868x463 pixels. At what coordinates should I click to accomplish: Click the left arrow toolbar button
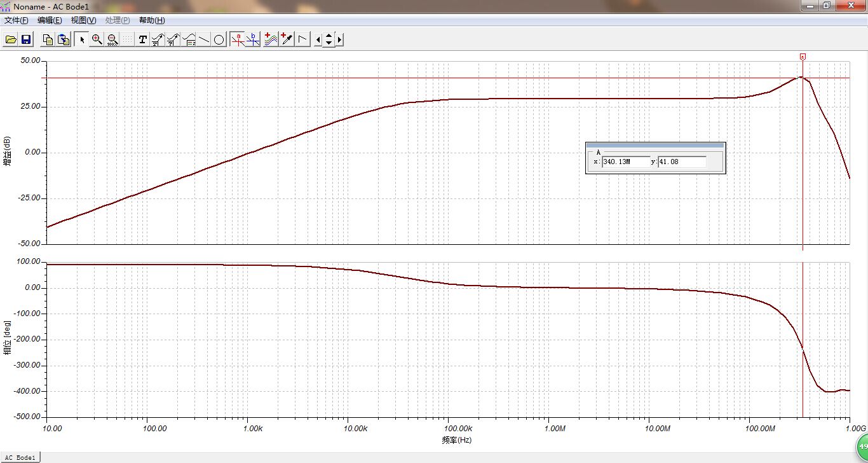318,39
